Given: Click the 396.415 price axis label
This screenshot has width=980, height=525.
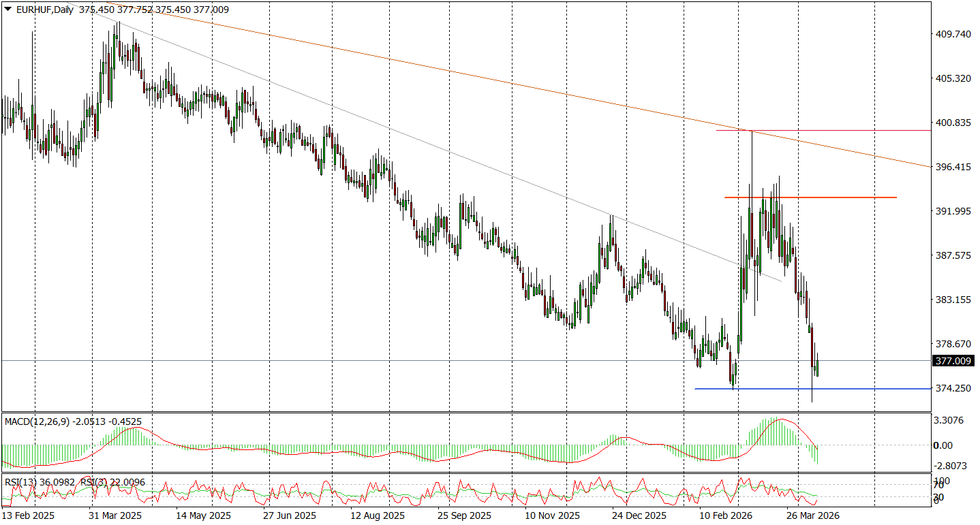Looking at the screenshot, I should click(x=953, y=167).
